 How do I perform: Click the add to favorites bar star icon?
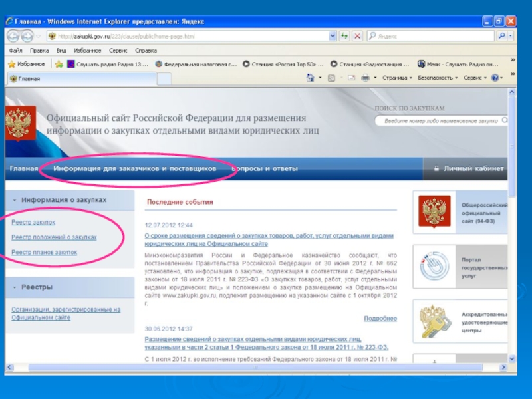point(59,64)
